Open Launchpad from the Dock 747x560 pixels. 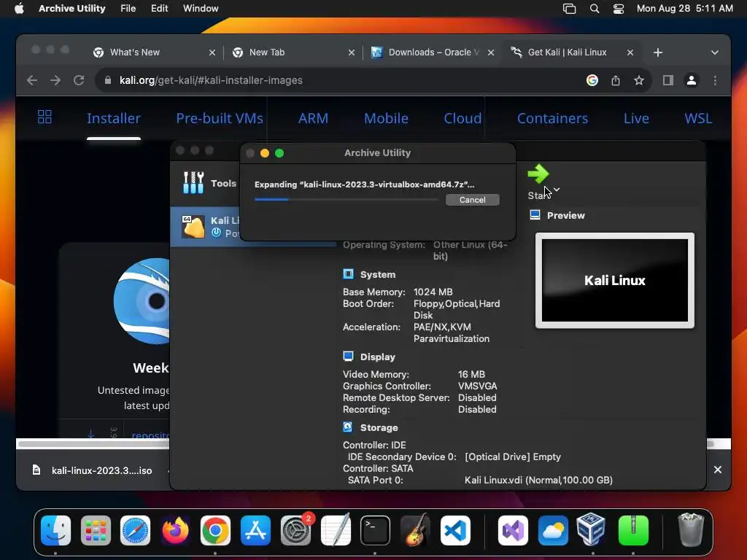[x=96, y=530]
